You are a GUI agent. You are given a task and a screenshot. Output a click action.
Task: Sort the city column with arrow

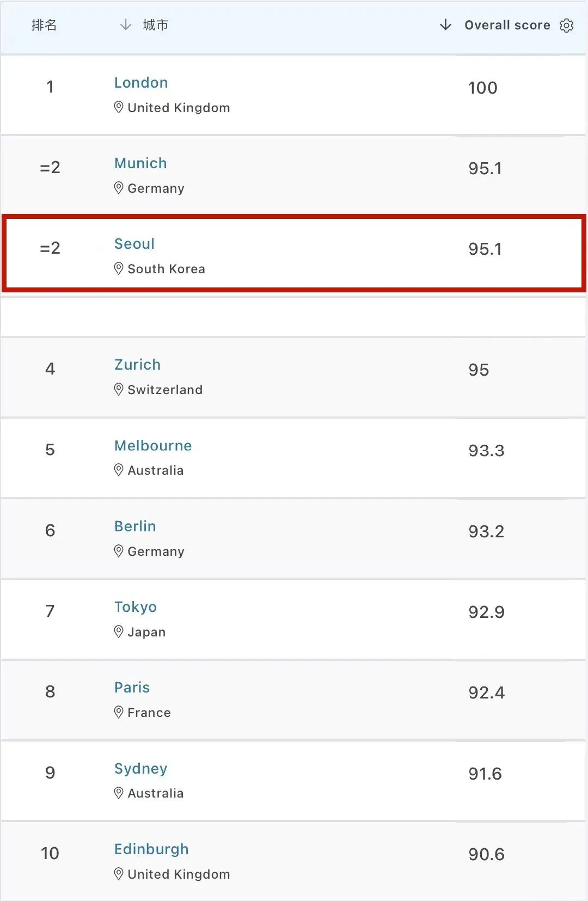point(126,25)
